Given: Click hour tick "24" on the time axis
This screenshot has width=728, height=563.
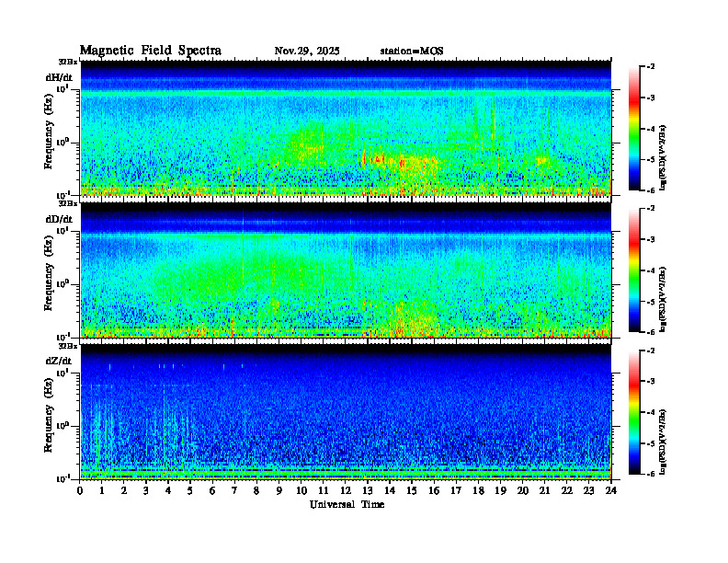Looking at the screenshot, I should coord(611,491).
